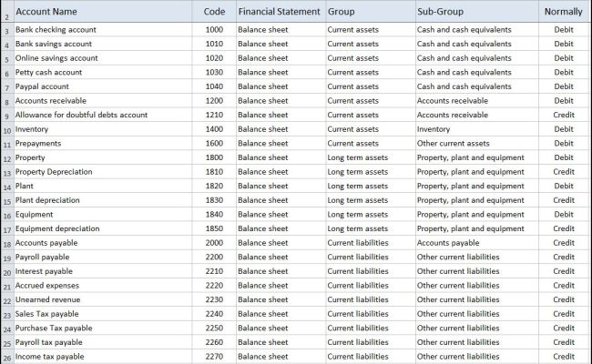The image size is (592, 364).
Task: Select row header 10
Action: [6, 129]
